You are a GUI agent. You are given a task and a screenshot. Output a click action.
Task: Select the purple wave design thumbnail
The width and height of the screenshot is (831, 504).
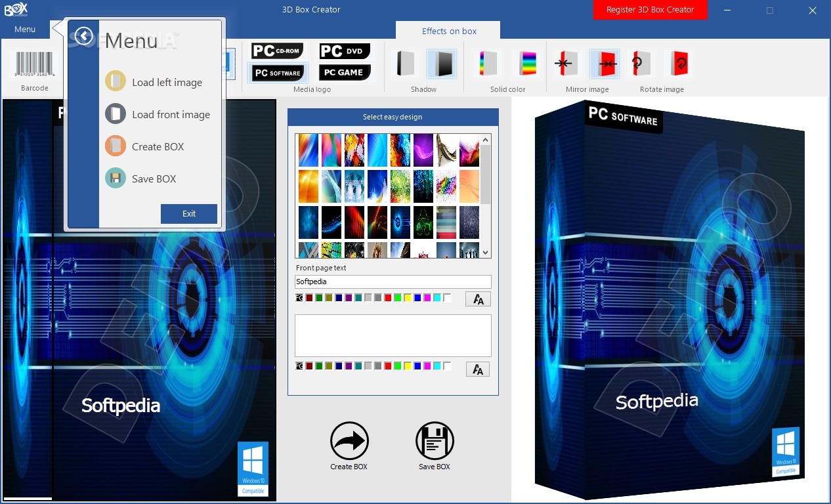pos(423,150)
